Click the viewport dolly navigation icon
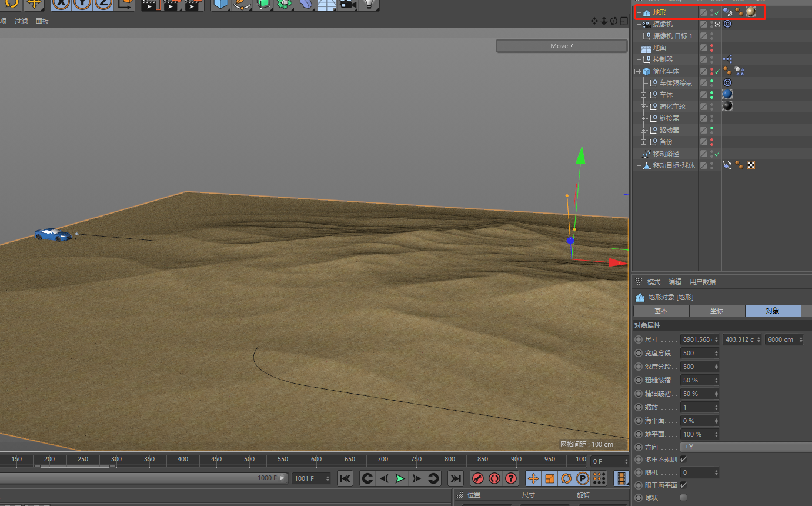812x506 pixels. pyautogui.click(x=604, y=21)
